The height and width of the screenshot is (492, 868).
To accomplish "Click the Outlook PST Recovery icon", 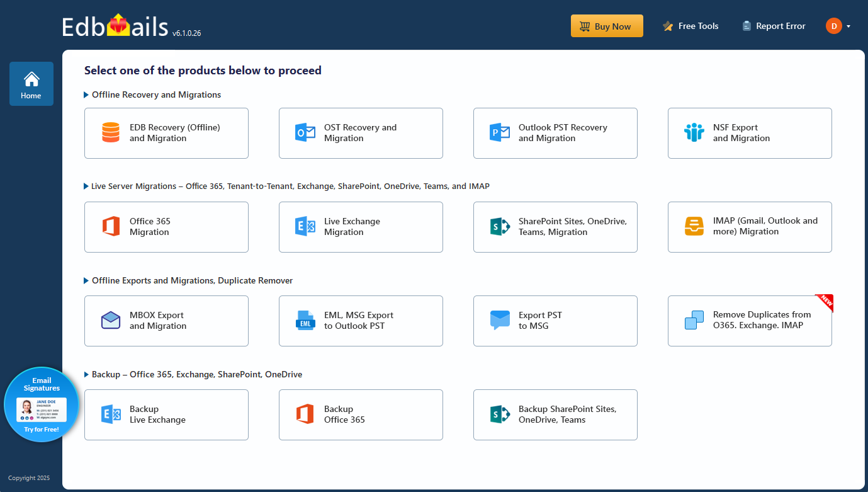I will click(499, 133).
